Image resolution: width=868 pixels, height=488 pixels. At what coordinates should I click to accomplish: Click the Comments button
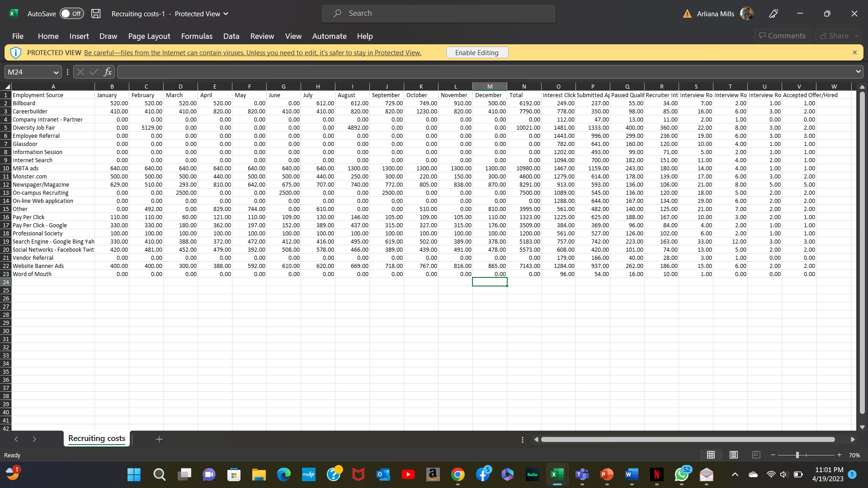click(x=782, y=36)
